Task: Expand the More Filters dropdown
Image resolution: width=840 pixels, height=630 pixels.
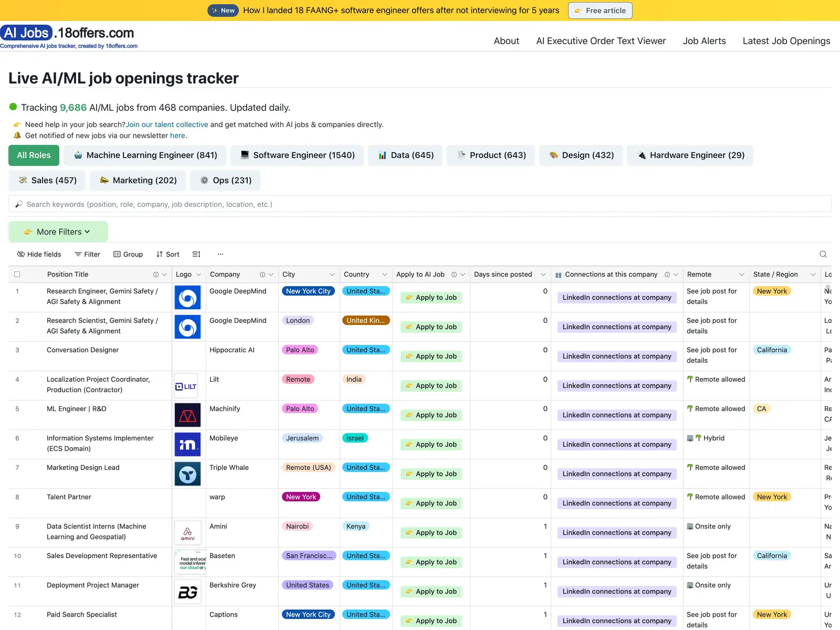Action: tap(58, 232)
